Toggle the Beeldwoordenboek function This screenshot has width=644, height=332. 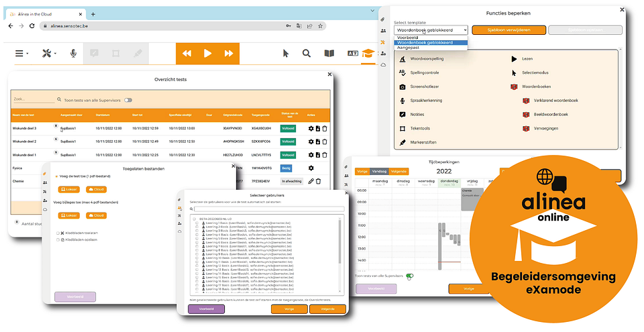click(545, 114)
